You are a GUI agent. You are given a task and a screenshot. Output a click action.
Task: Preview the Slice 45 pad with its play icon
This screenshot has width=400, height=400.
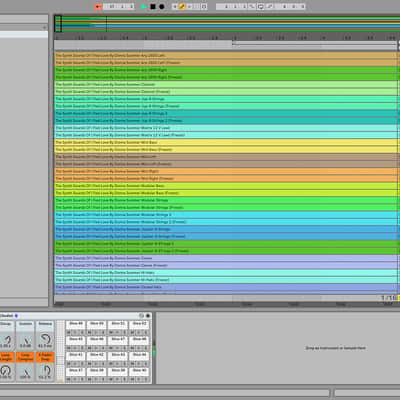pos(75,348)
